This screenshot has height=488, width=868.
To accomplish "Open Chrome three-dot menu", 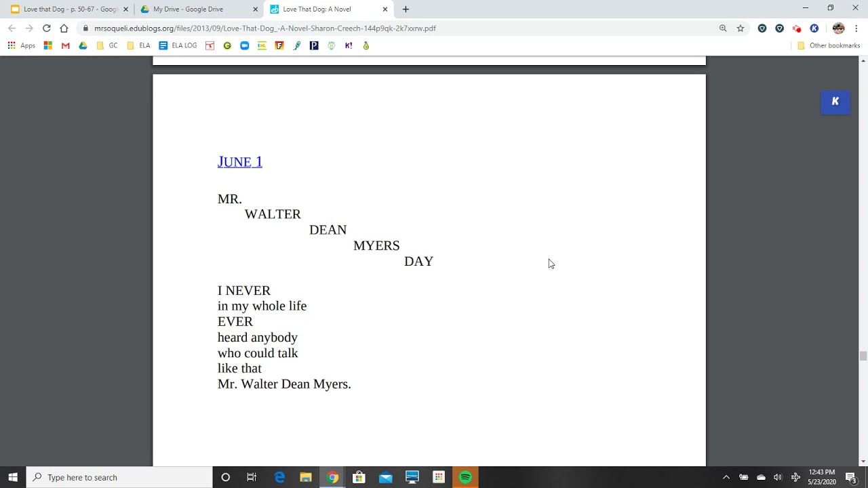I will click(856, 28).
